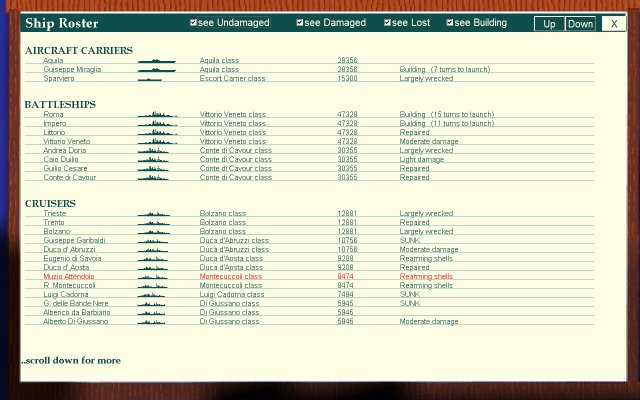Disable the see Lost filter
Viewport: 640px width, 400px height.
(x=388, y=23)
